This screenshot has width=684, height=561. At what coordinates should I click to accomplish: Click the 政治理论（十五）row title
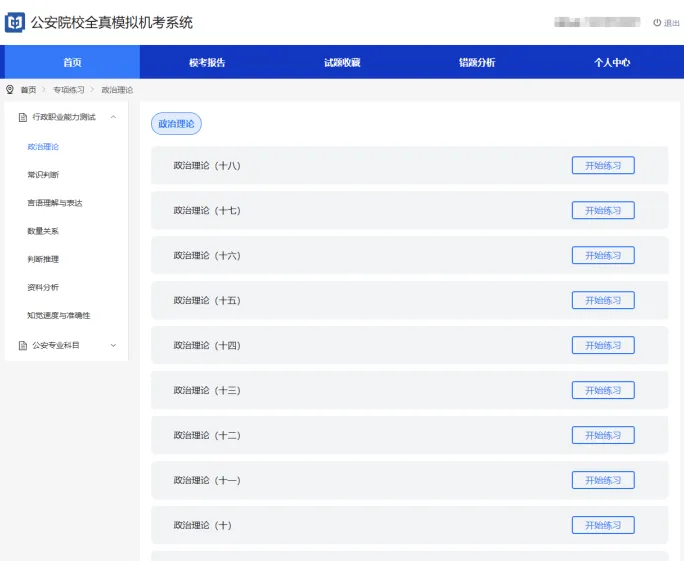click(x=207, y=300)
